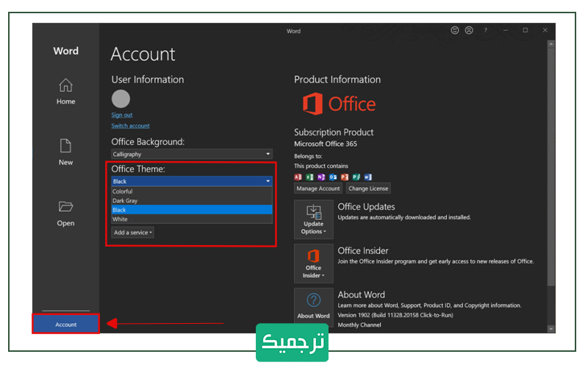Choose the Dark Gray theme option
The image size is (588, 368).
192,200
